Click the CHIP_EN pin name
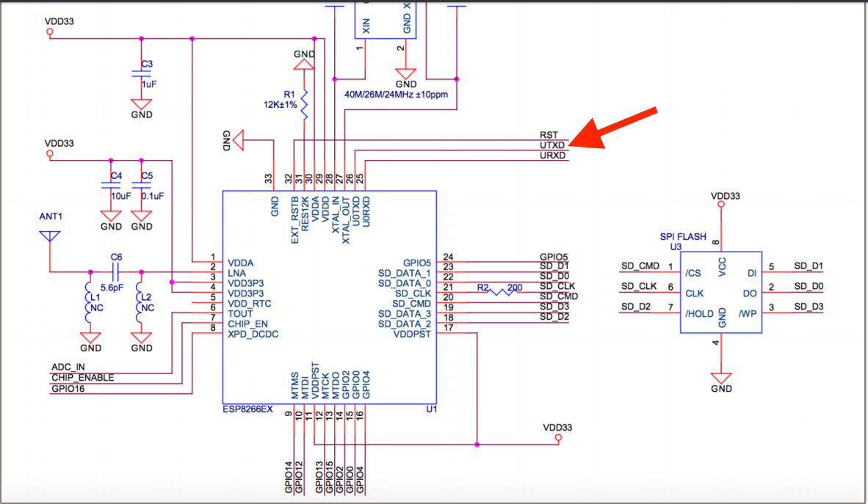 tap(247, 324)
